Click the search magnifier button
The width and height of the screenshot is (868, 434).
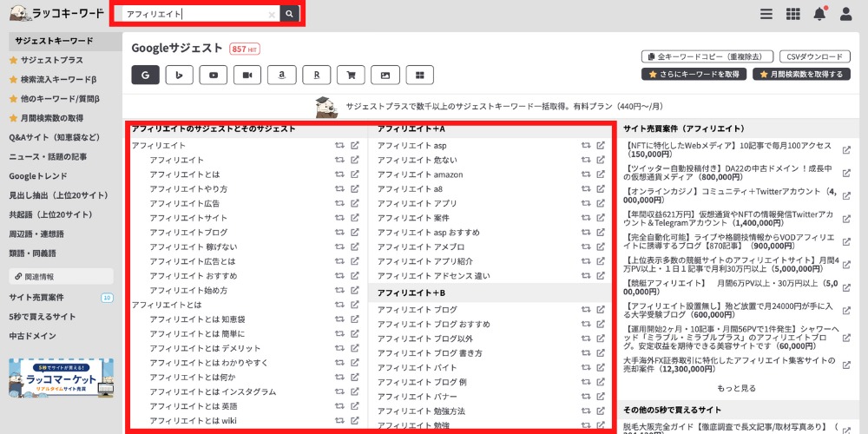tap(290, 14)
